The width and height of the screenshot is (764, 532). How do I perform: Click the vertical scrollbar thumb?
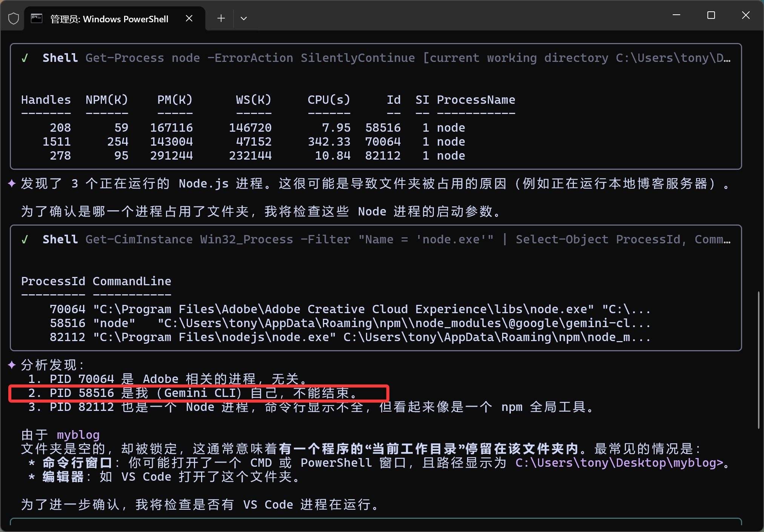pos(759,359)
